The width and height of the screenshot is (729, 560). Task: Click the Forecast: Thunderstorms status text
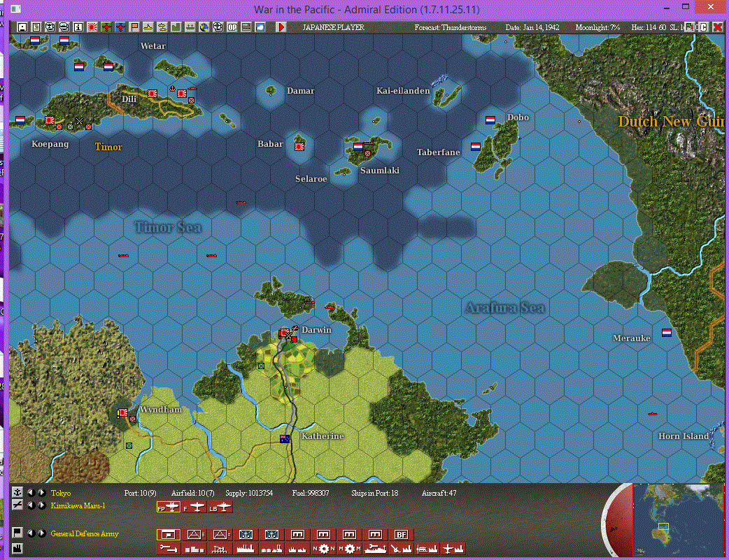[x=451, y=27]
